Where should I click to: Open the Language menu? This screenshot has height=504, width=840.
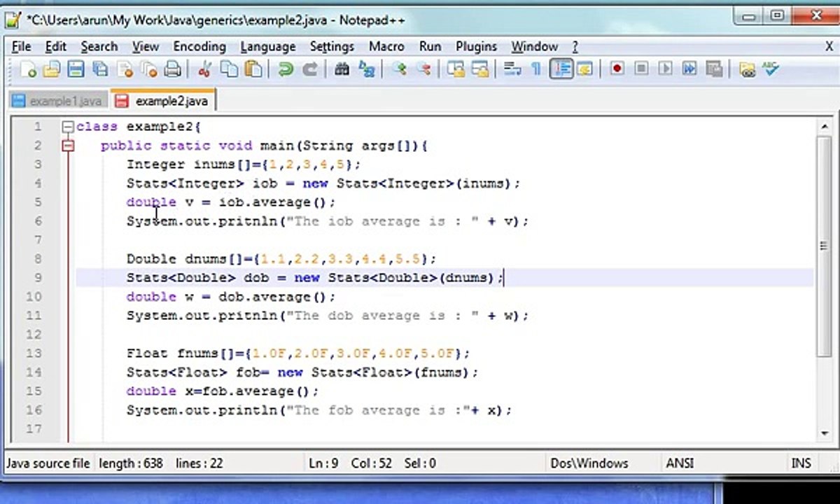pos(268,46)
